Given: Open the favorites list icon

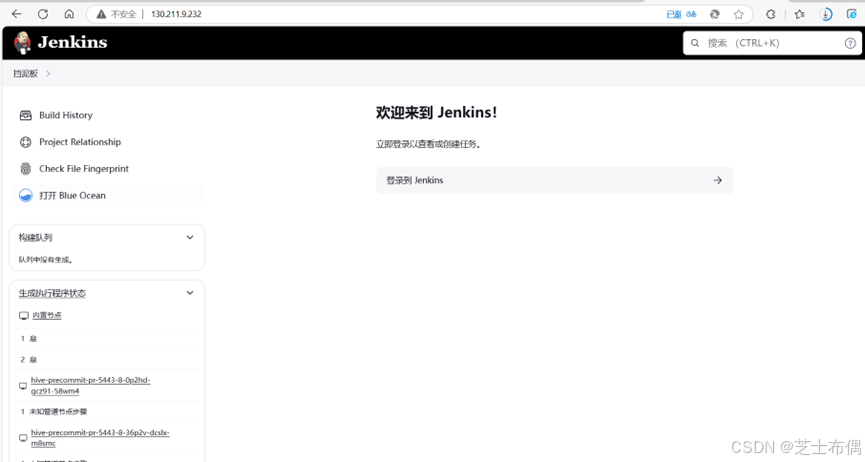Looking at the screenshot, I should pyautogui.click(x=799, y=14).
